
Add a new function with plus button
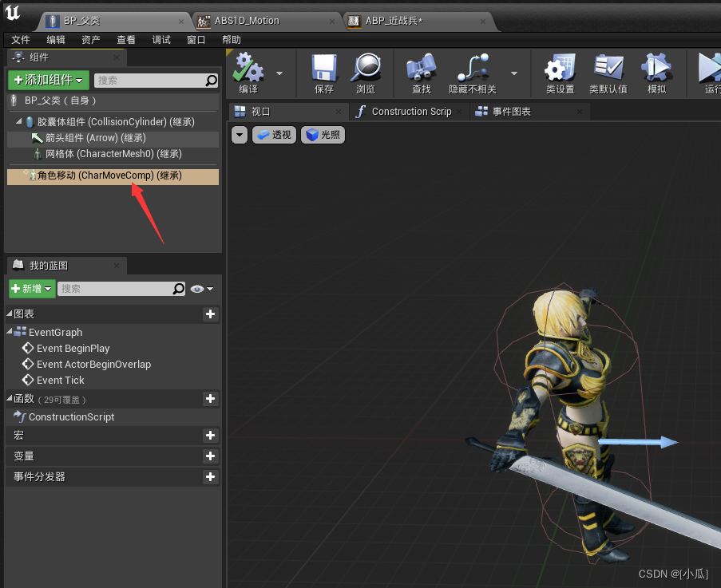(210, 399)
